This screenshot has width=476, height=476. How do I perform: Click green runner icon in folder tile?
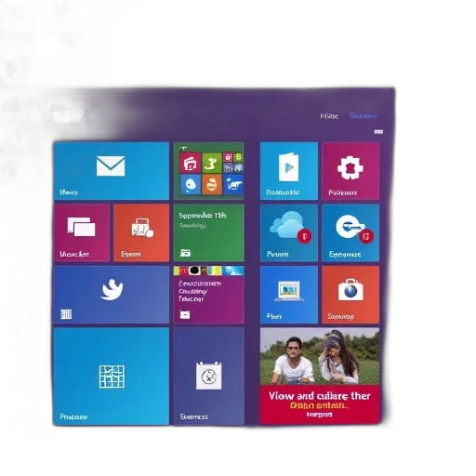coord(212,163)
